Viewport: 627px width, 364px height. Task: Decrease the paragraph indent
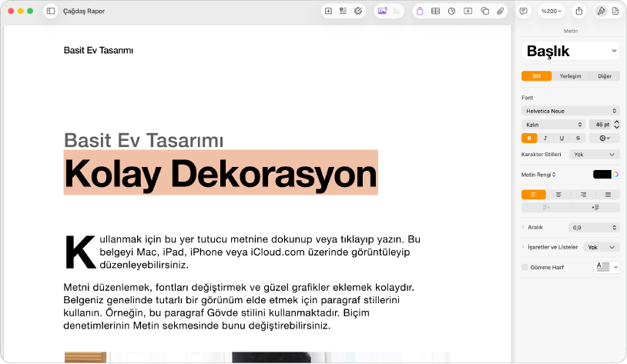[546, 207]
